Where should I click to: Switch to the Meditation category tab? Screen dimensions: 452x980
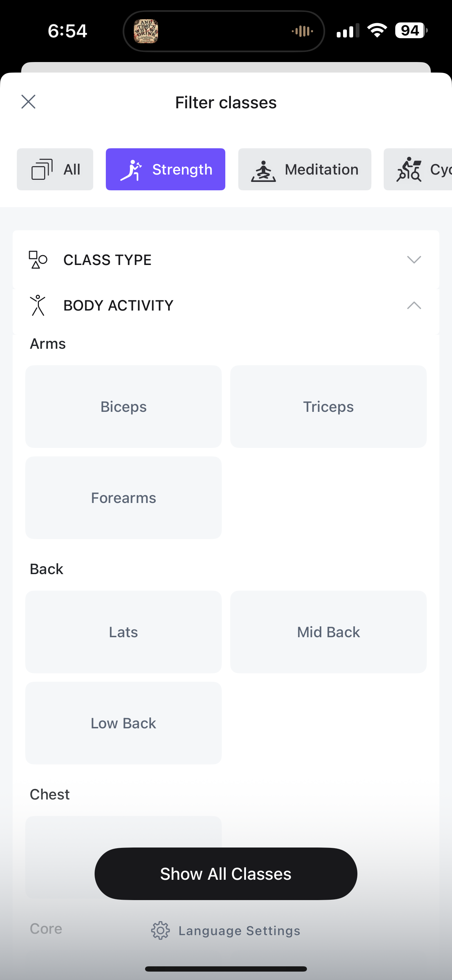(x=305, y=169)
